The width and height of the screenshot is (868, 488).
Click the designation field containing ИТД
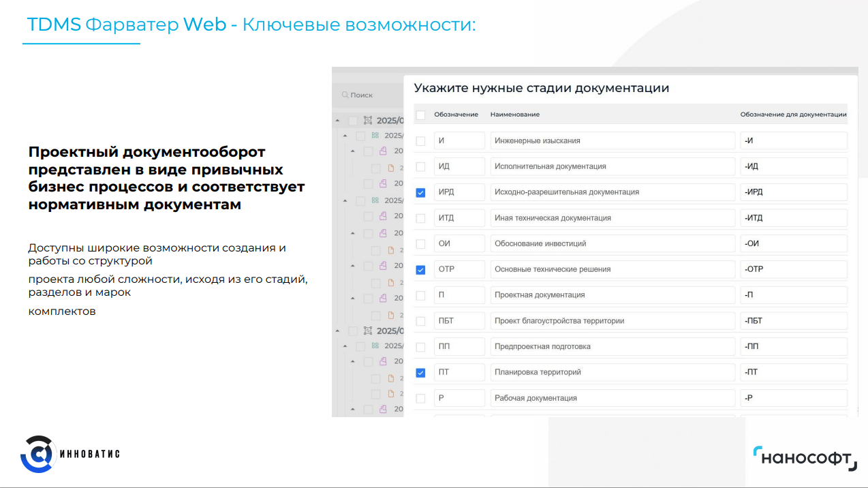pos(459,218)
